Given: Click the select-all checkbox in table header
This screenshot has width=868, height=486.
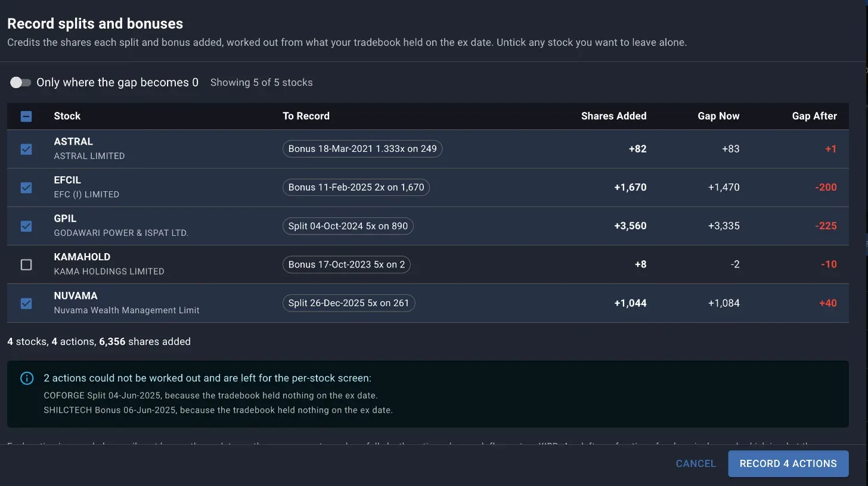Looking at the screenshot, I should 26,117.
